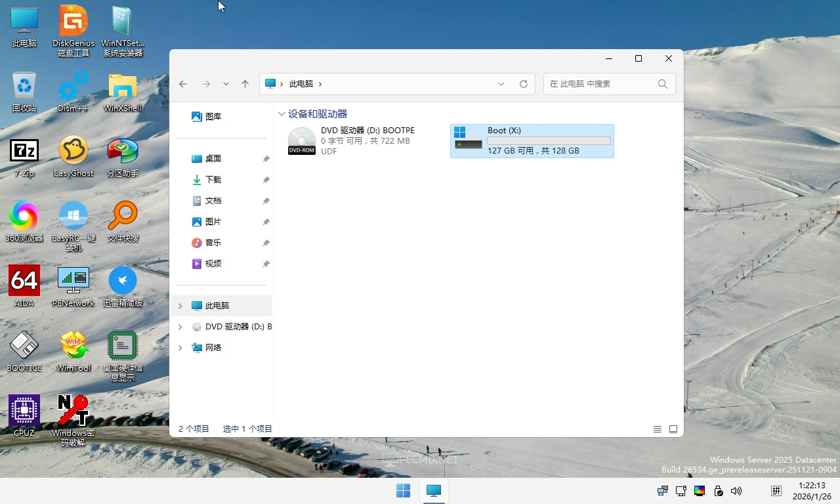Screen dimensions: 840x504
Task: Collapse the 设备和驱动器 section
Action: (282, 114)
